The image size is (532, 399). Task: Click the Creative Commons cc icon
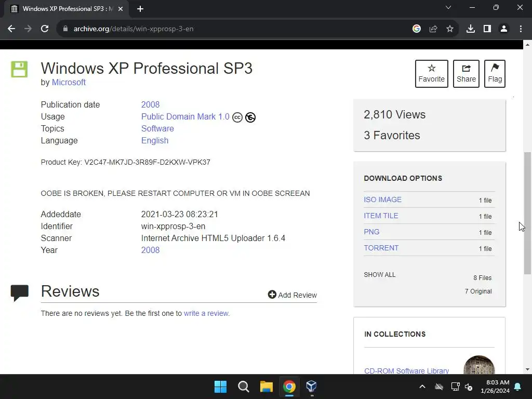pos(237,117)
